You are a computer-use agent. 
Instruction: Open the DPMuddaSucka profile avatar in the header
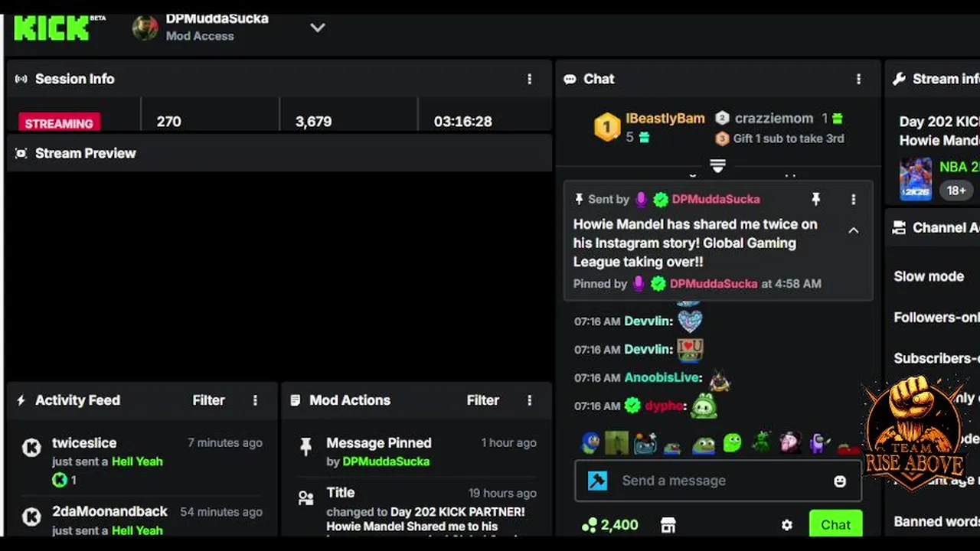coord(145,28)
